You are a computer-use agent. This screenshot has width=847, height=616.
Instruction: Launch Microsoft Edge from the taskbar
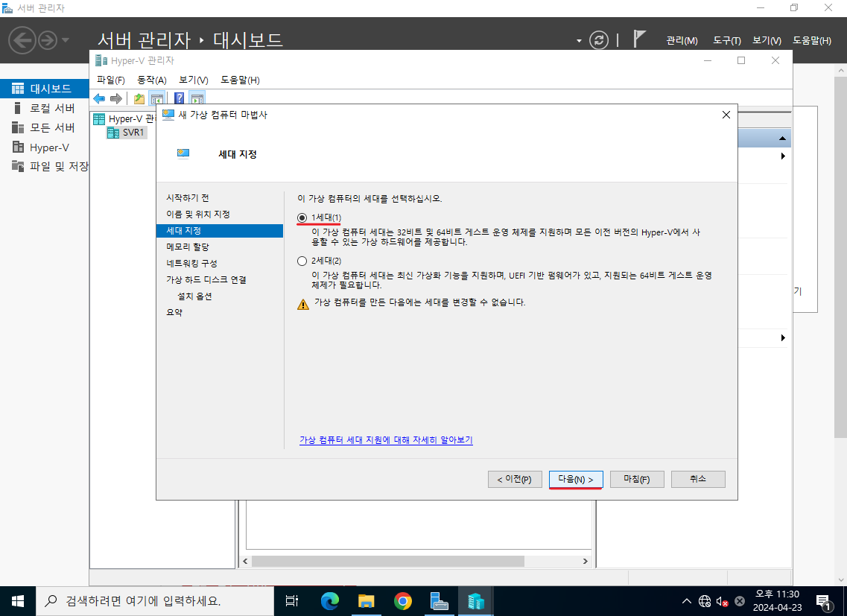coord(329,601)
